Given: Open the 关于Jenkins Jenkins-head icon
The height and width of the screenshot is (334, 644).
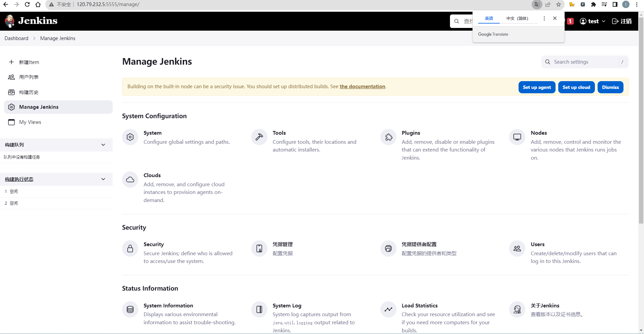Looking at the screenshot, I should pyautogui.click(x=517, y=309).
